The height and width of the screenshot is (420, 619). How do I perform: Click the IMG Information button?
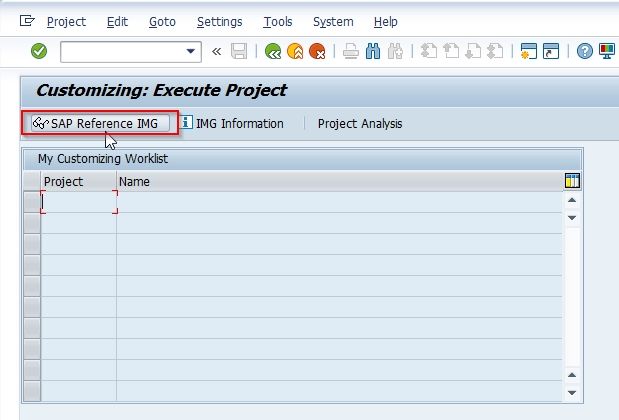(233, 124)
